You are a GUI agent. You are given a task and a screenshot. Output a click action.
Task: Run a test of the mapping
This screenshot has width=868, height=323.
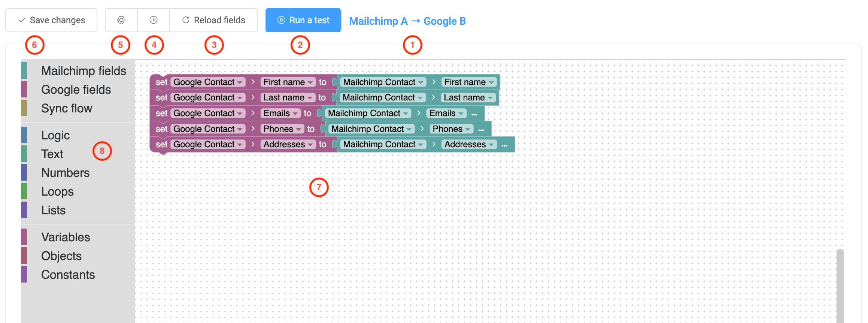pos(303,20)
